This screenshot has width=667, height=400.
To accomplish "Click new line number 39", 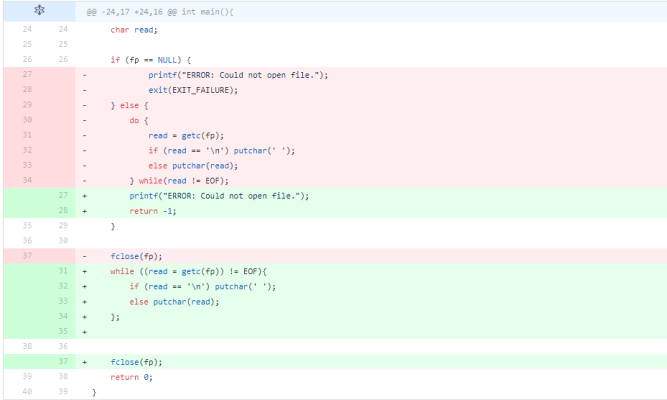I will [x=63, y=391].
